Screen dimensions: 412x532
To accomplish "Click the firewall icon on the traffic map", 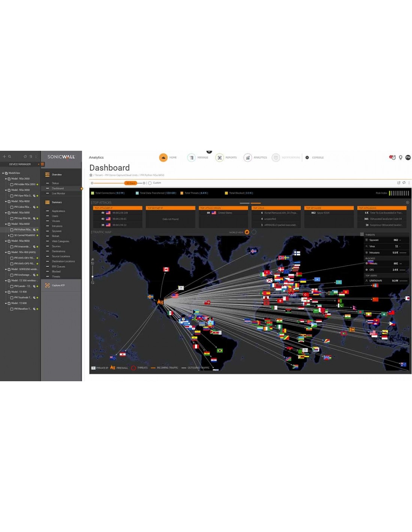I will 160,302.
